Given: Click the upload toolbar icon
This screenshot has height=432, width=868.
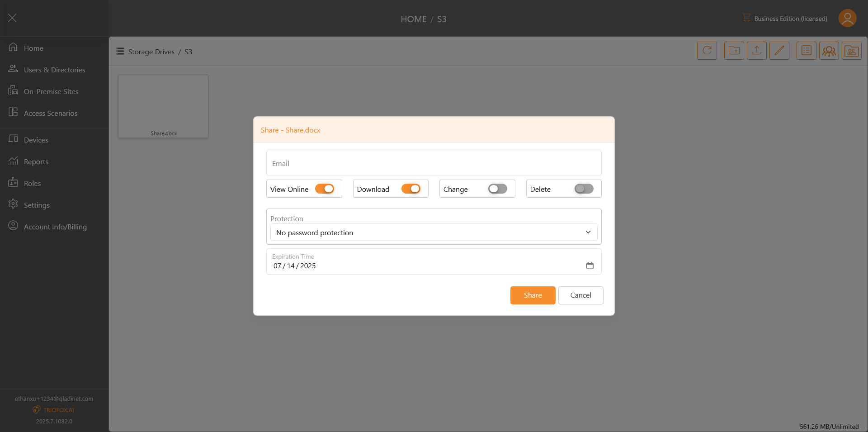Looking at the screenshot, I should pos(757,51).
